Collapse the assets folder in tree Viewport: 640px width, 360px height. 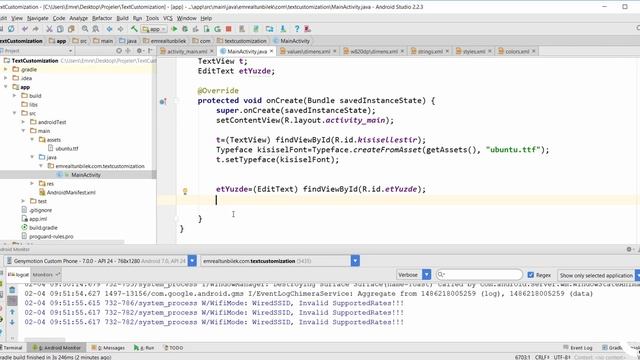32,140
